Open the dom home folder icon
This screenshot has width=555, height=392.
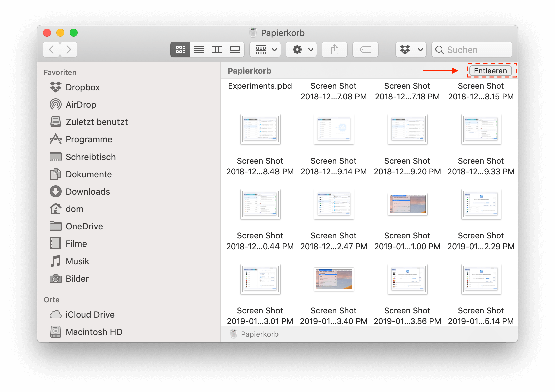click(56, 209)
